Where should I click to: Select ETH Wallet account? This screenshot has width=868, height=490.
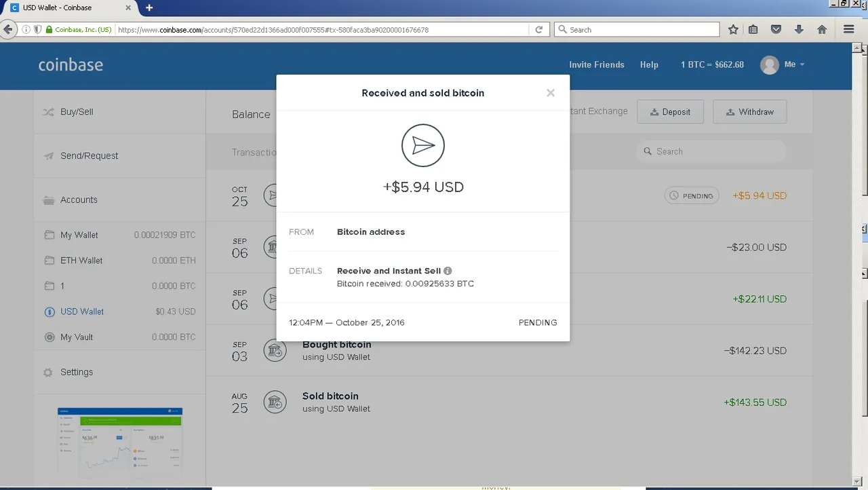click(119, 260)
